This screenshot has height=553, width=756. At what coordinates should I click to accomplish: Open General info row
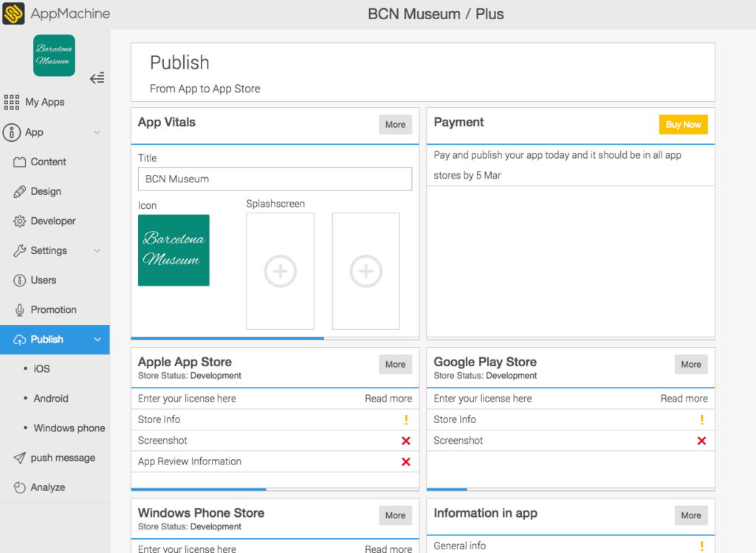571,546
